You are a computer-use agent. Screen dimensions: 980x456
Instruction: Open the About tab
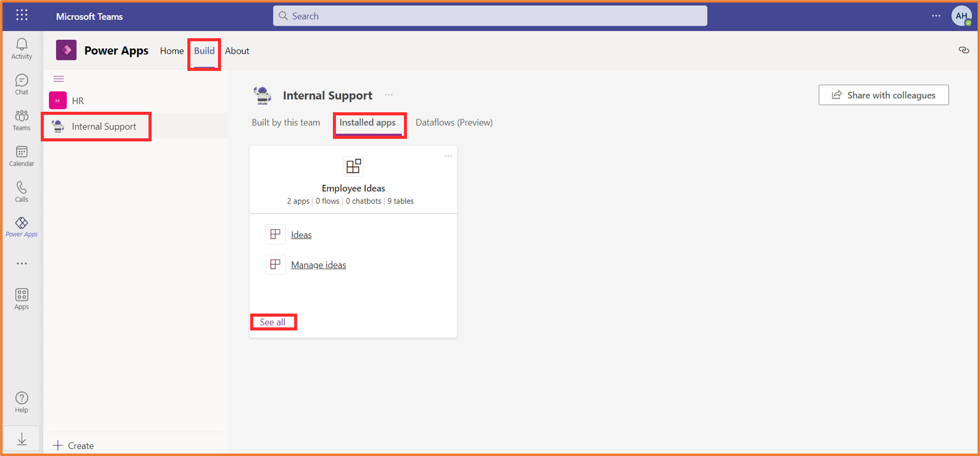237,50
